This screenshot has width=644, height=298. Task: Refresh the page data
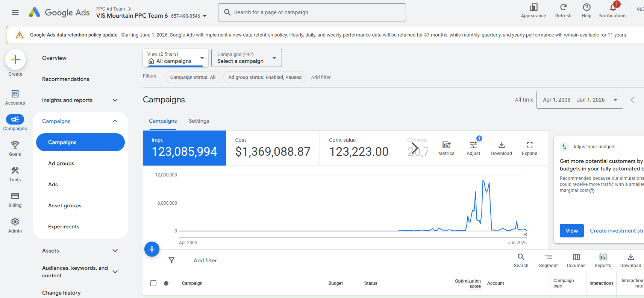(x=563, y=11)
